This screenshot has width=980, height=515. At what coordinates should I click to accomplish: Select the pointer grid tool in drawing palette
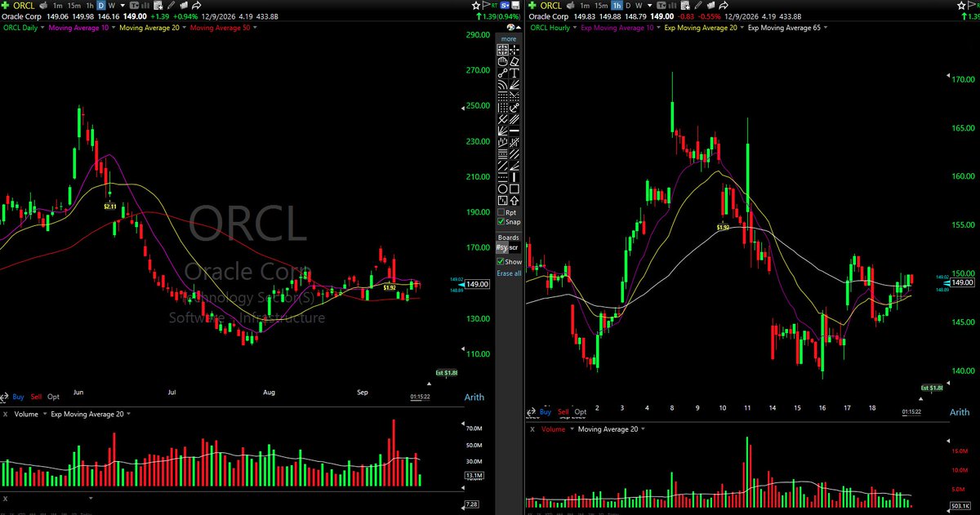click(502, 51)
